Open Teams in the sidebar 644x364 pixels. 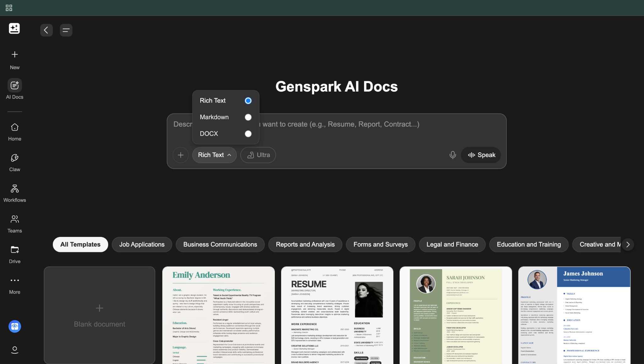(14, 224)
